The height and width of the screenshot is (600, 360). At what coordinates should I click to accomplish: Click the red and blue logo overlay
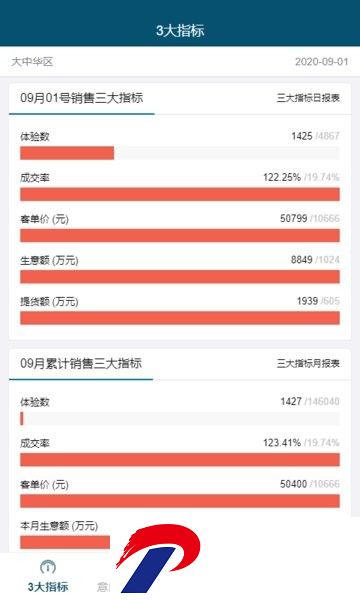[x=158, y=558]
